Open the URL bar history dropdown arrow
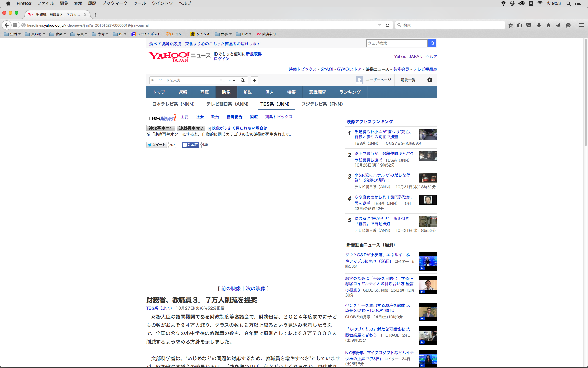Viewport: 588px width, 368px height. pyautogui.click(x=379, y=25)
